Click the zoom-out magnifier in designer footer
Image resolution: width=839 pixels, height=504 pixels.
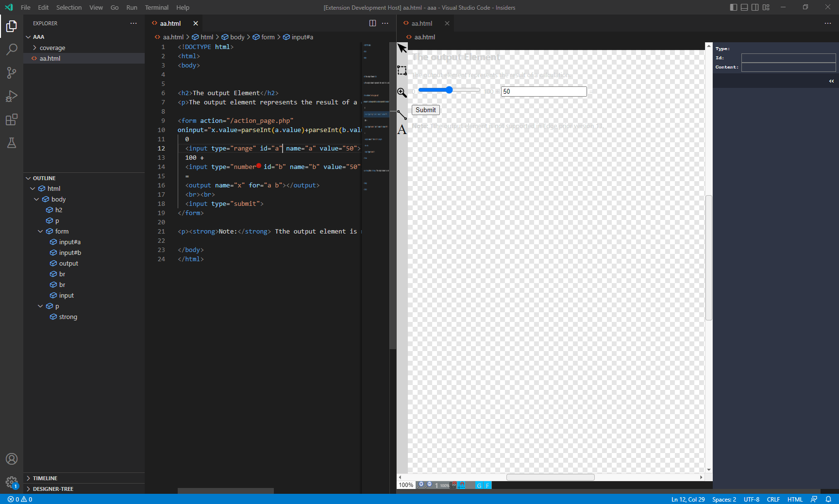[x=429, y=485]
